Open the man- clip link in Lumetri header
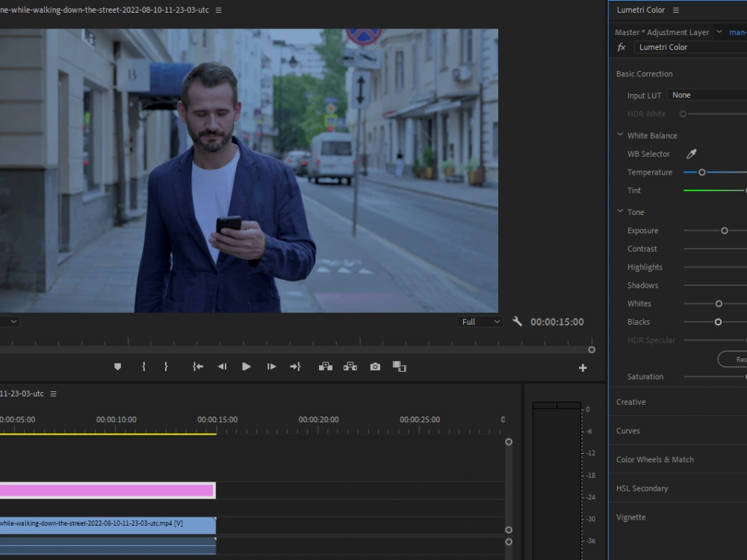Screen dimensions: 747x560 [x=737, y=32]
